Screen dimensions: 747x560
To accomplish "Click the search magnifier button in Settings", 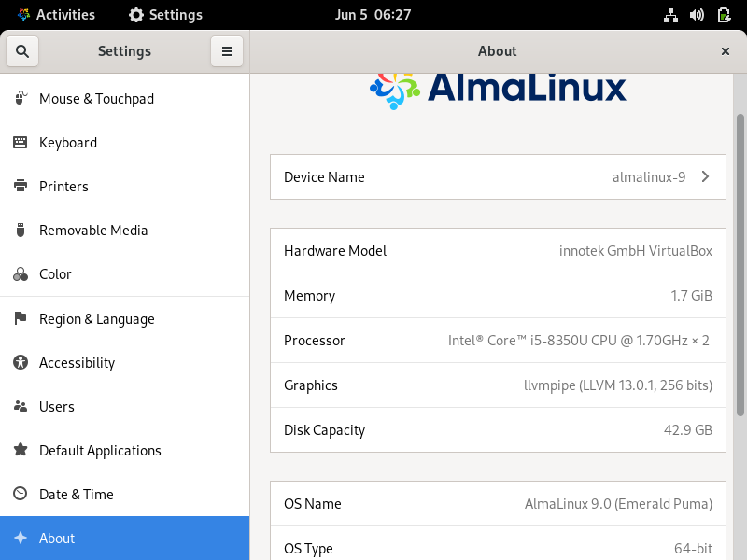I will tap(22, 51).
